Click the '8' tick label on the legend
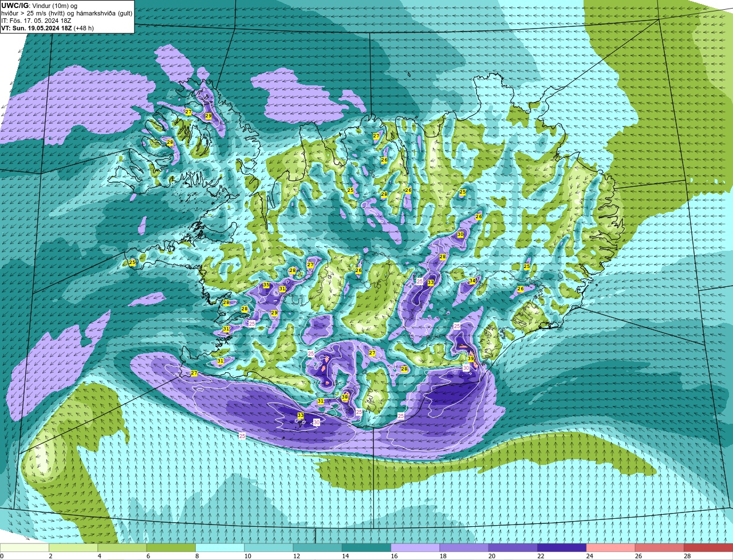 (x=198, y=556)
